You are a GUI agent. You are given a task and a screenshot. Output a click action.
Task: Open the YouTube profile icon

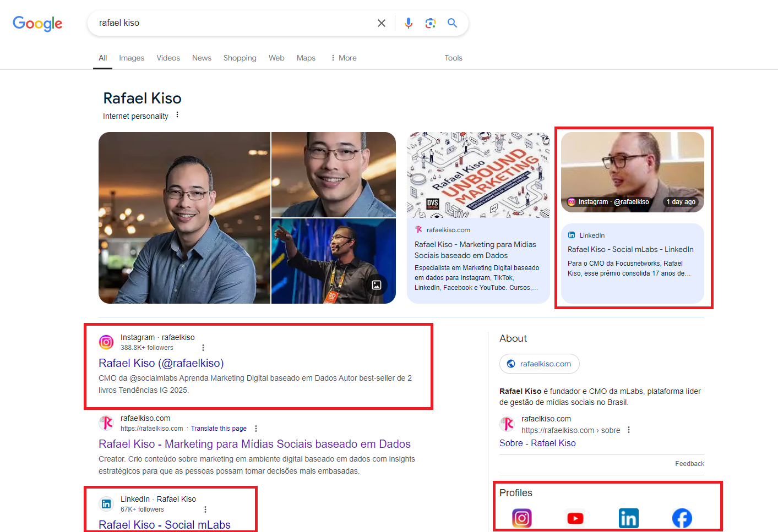[x=575, y=518]
